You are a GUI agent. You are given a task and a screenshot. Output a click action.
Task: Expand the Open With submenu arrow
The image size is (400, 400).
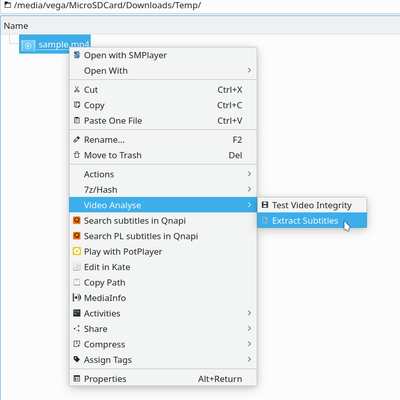point(249,70)
